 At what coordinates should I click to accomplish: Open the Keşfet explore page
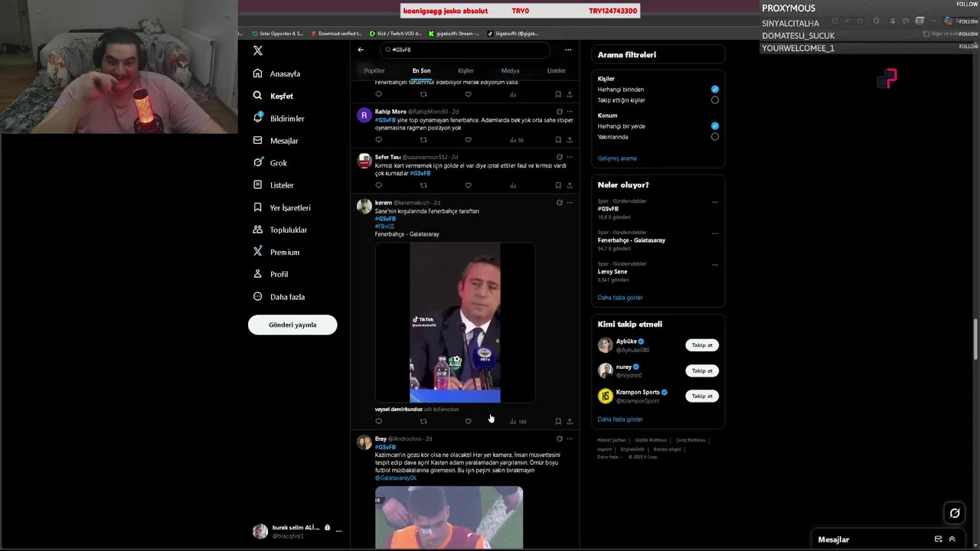(x=273, y=96)
